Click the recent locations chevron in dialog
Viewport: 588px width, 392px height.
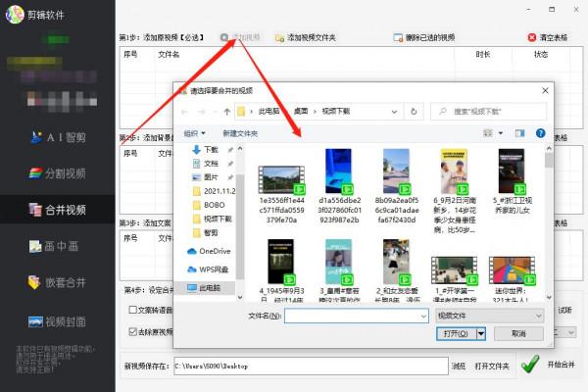[x=215, y=112]
